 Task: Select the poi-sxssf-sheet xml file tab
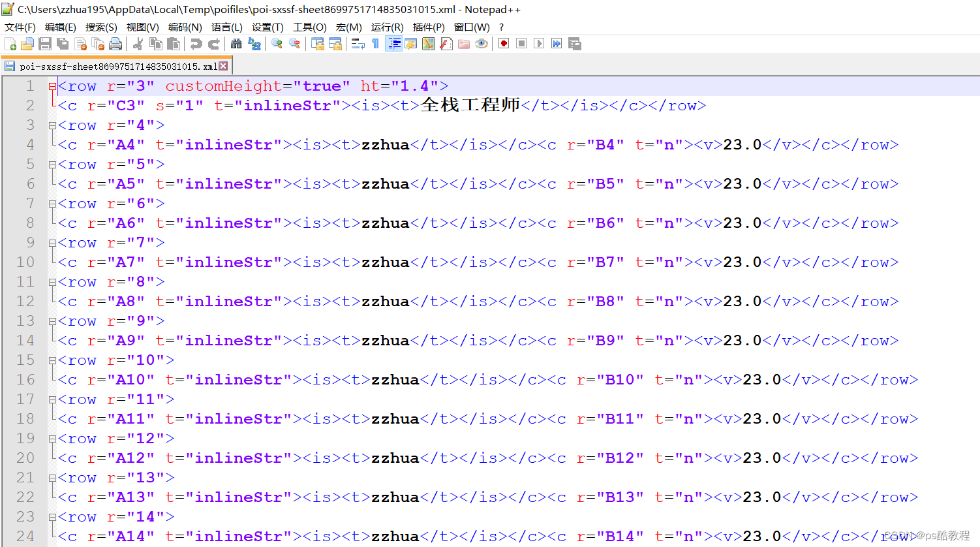click(x=117, y=66)
